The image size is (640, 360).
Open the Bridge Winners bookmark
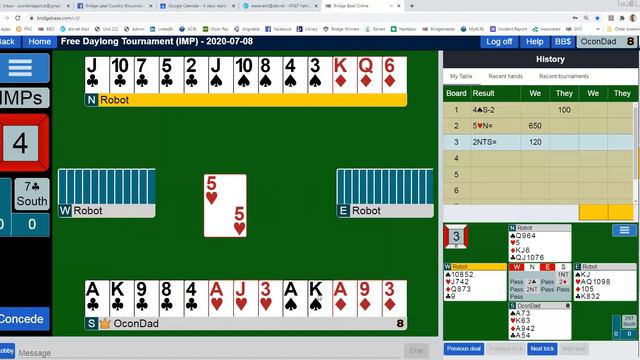coord(341,29)
